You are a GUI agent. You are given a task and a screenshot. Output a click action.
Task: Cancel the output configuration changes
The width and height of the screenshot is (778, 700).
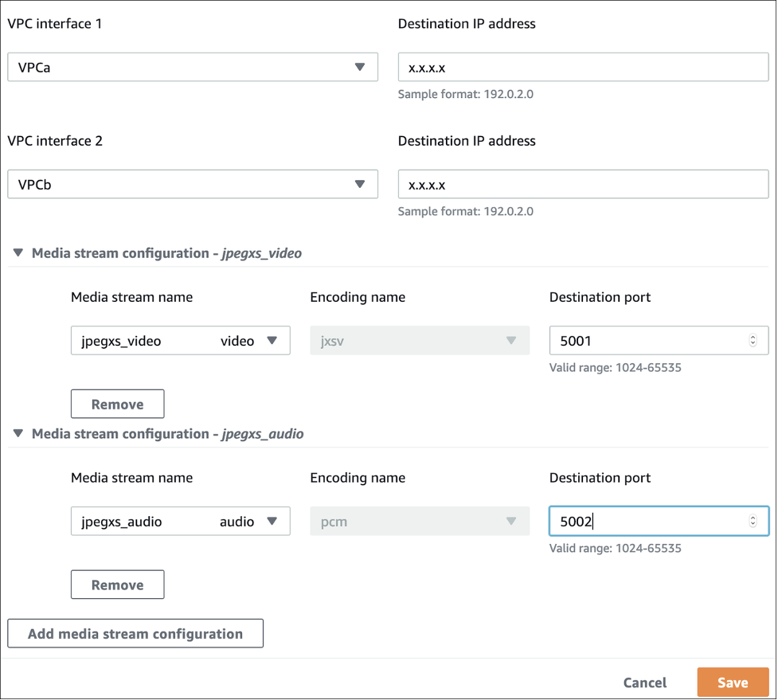(645, 682)
